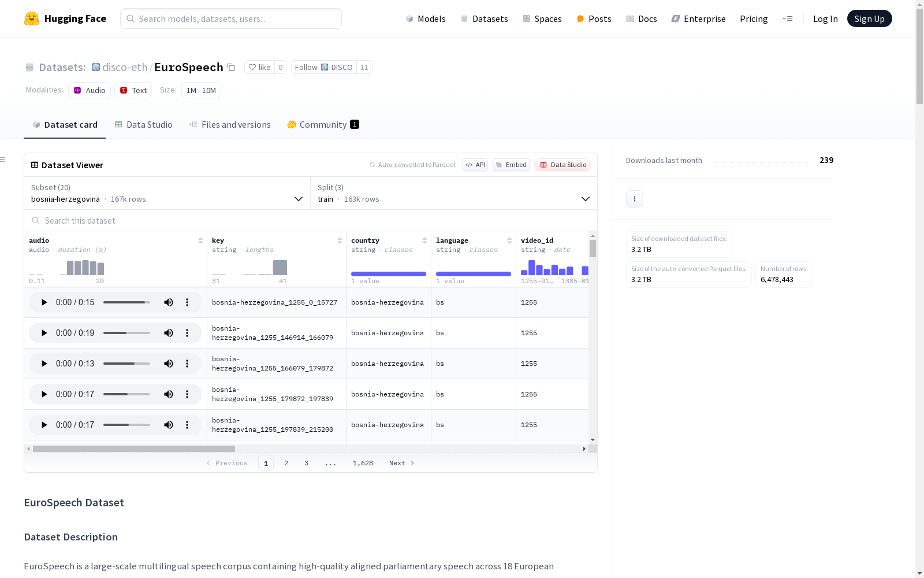Open the Split dropdown showing train

[x=454, y=193]
